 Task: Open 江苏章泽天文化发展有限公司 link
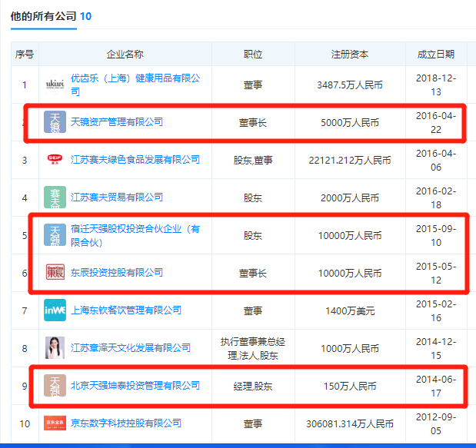pyautogui.click(x=131, y=347)
